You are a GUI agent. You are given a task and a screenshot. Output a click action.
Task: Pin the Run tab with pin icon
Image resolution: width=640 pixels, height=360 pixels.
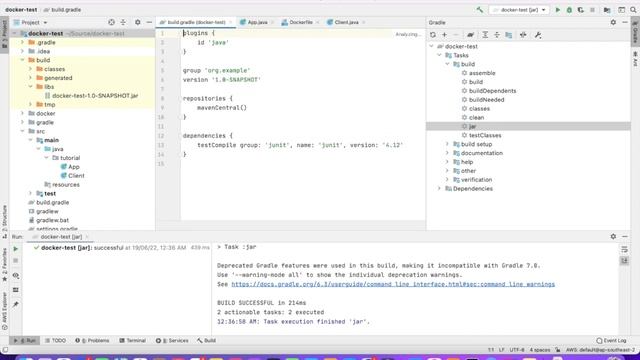(x=16, y=304)
